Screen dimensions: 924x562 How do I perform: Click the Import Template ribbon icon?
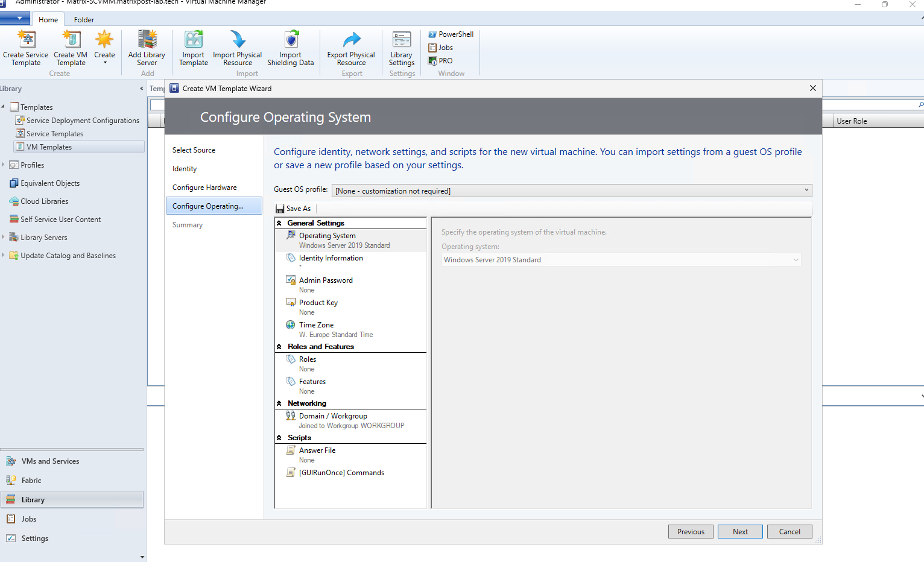pos(194,48)
